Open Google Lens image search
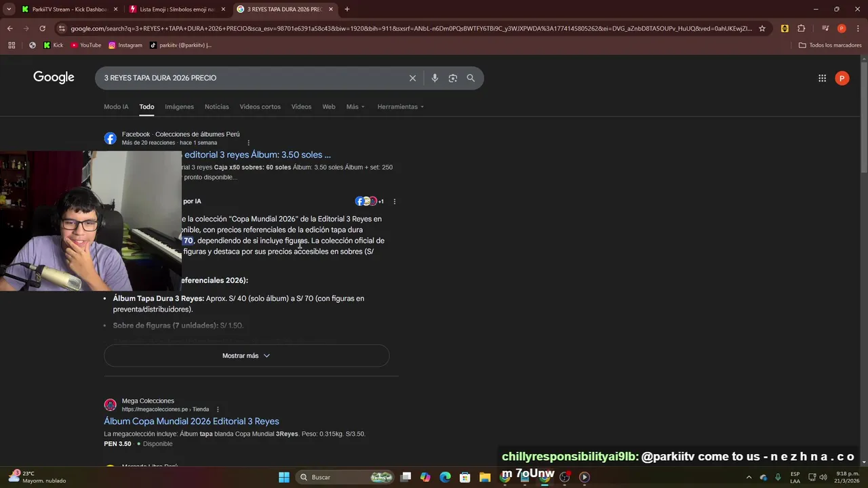This screenshot has height=488, width=868. 453,78
